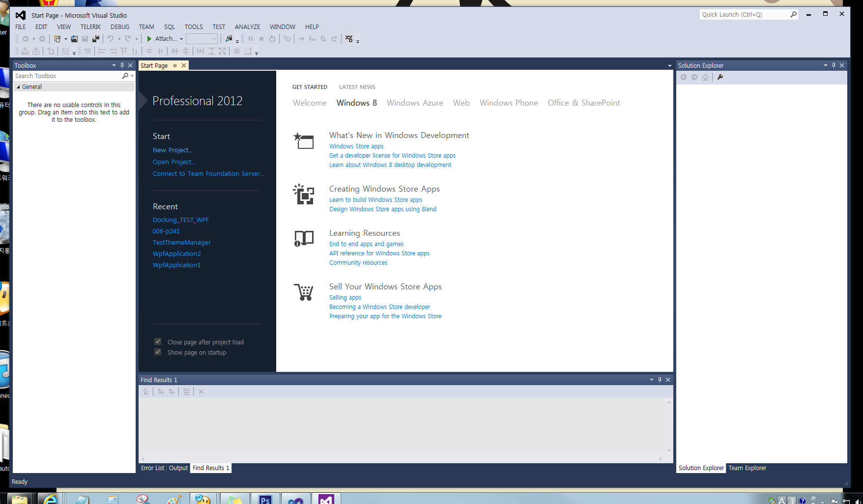Toggle the Close page after project load checkbox

click(x=158, y=341)
